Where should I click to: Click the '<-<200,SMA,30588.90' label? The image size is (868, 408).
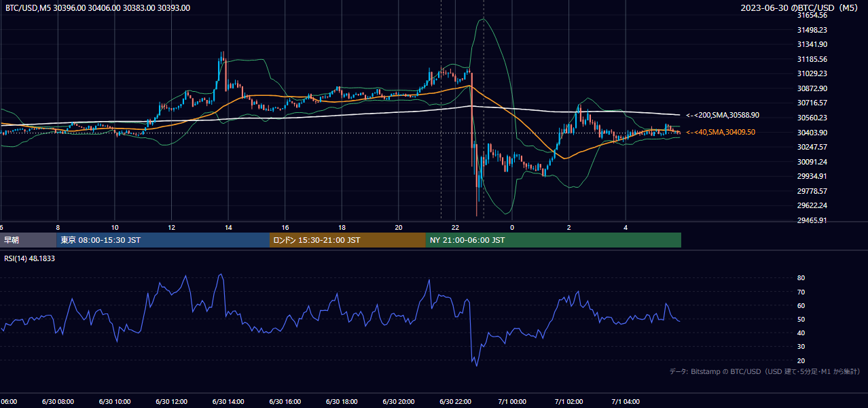coord(723,116)
